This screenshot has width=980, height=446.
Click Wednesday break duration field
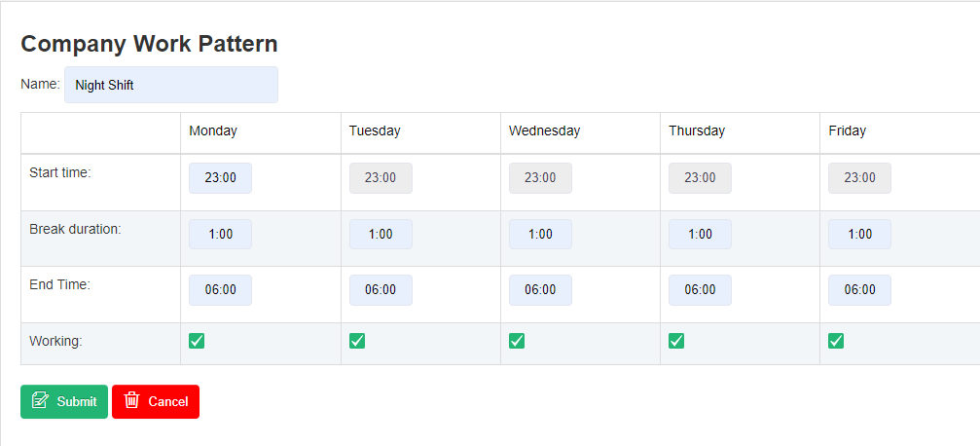(x=540, y=235)
